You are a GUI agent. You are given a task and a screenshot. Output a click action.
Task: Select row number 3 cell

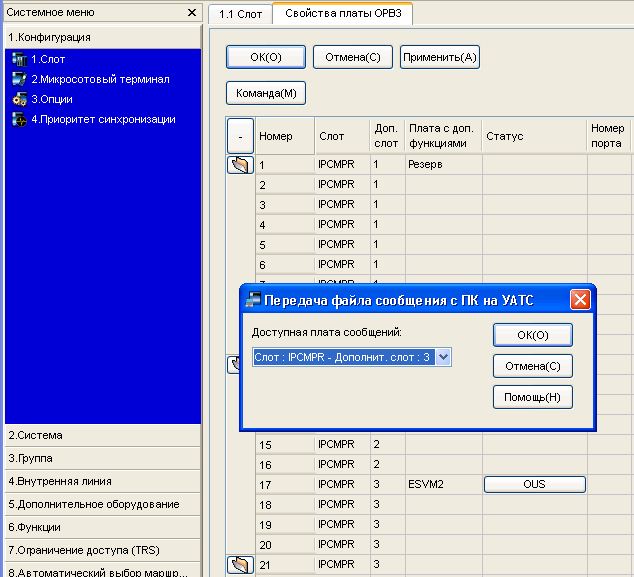pyautogui.click(x=285, y=205)
